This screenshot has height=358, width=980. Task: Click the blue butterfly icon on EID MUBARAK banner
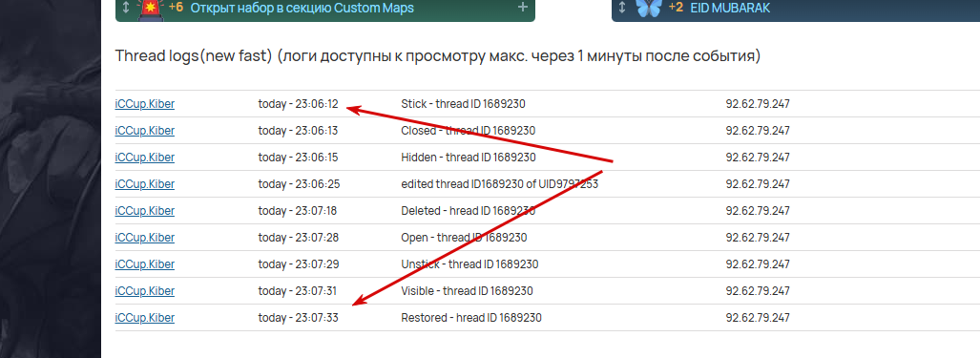(x=648, y=8)
